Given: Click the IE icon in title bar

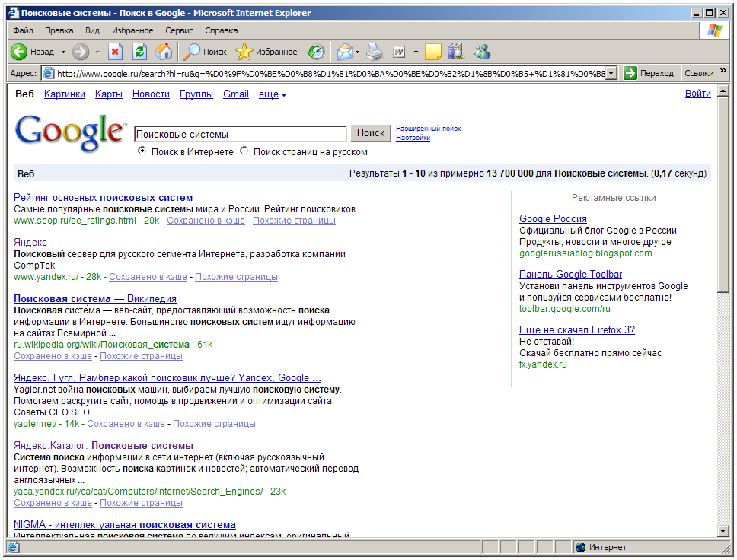Looking at the screenshot, I should coord(13,13).
